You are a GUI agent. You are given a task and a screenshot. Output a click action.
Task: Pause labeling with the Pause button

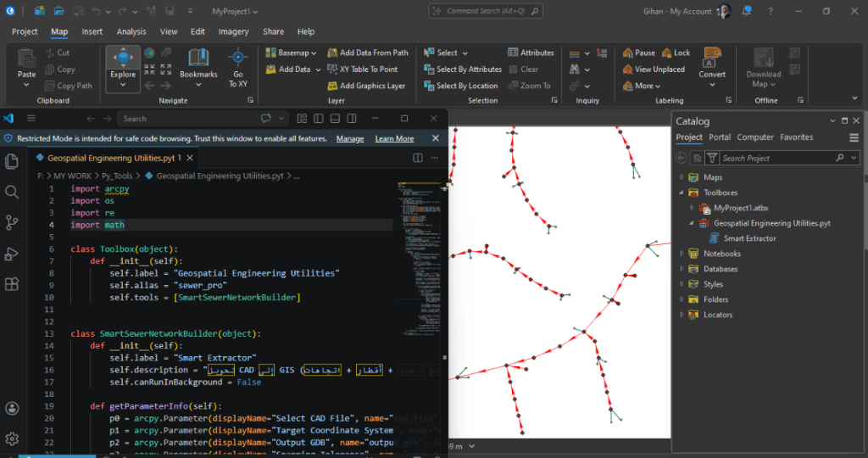[x=639, y=53]
